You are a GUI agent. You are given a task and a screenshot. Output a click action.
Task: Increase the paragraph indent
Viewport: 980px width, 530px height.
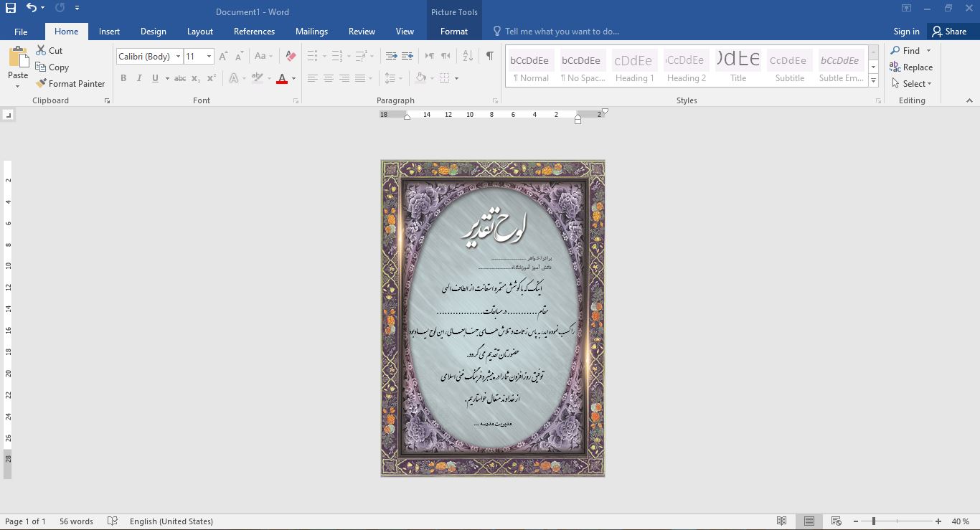[x=407, y=56]
